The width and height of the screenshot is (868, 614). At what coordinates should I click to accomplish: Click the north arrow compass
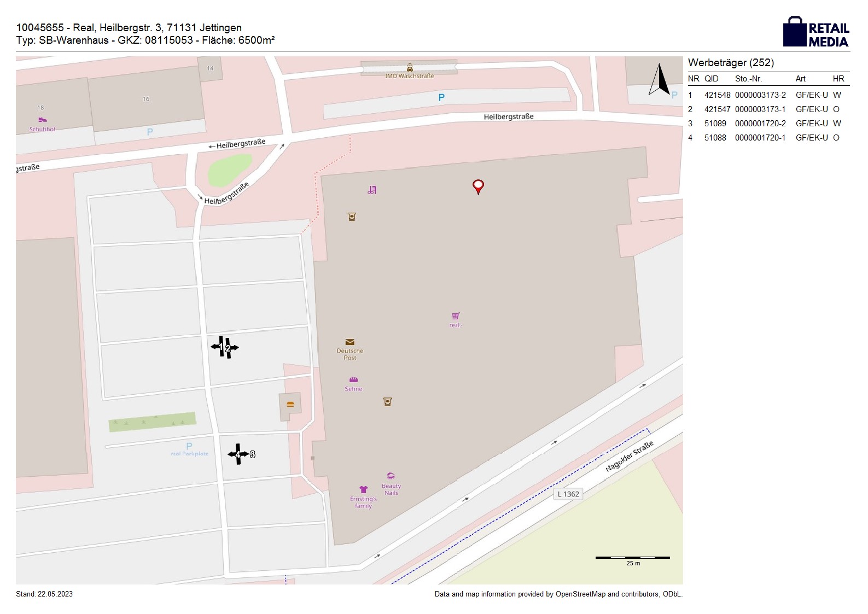click(660, 80)
